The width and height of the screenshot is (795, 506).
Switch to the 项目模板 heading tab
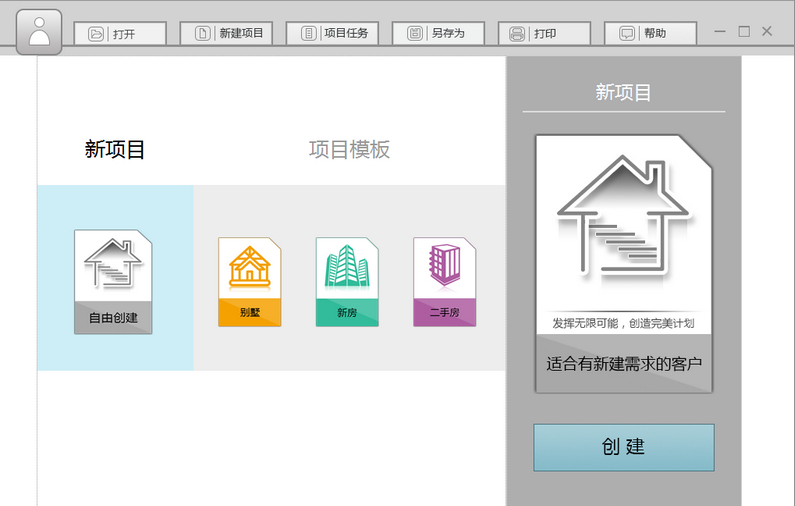(349, 149)
